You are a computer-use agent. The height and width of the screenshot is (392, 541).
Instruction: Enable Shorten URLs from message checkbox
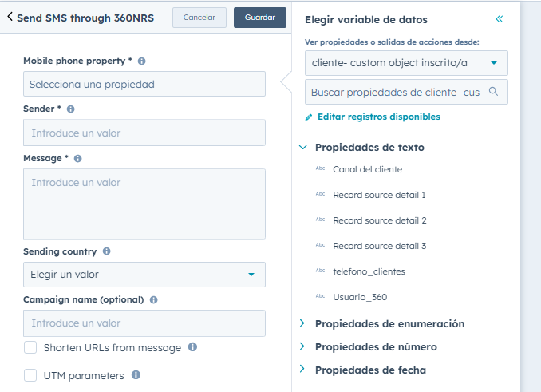[x=30, y=347]
